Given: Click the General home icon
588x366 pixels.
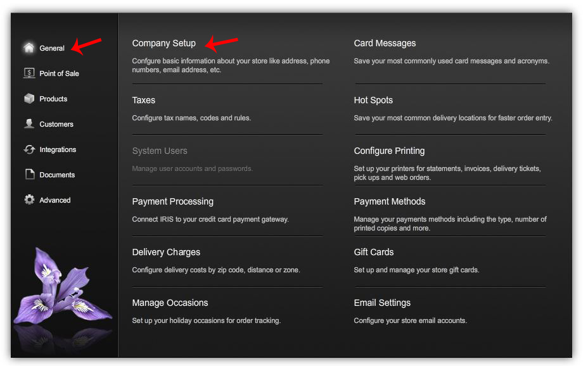Looking at the screenshot, I should (29, 47).
